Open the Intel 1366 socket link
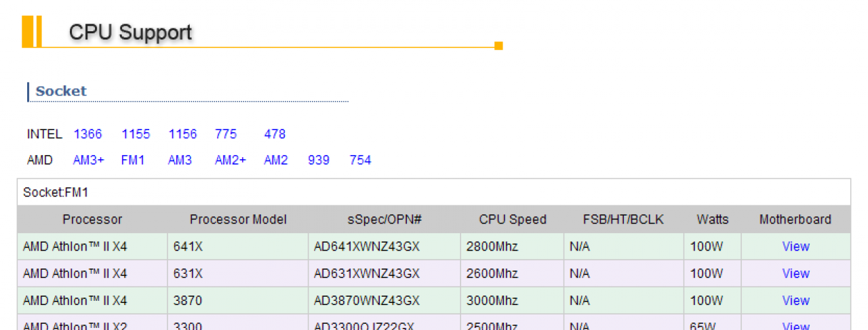The width and height of the screenshot is (868, 330). pos(87,134)
